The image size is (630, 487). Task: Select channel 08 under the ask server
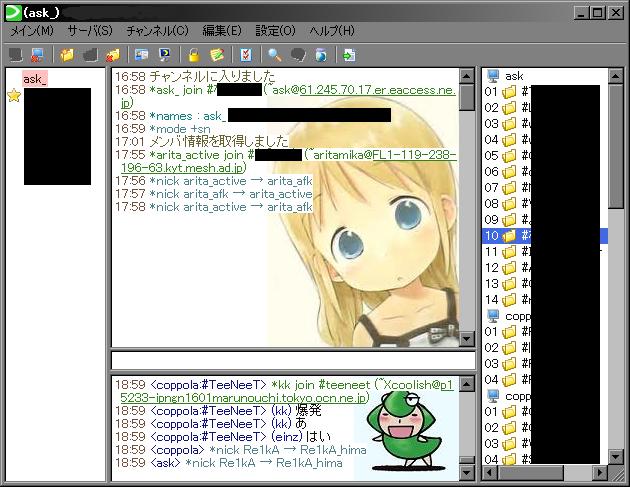(x=544, y=204)
